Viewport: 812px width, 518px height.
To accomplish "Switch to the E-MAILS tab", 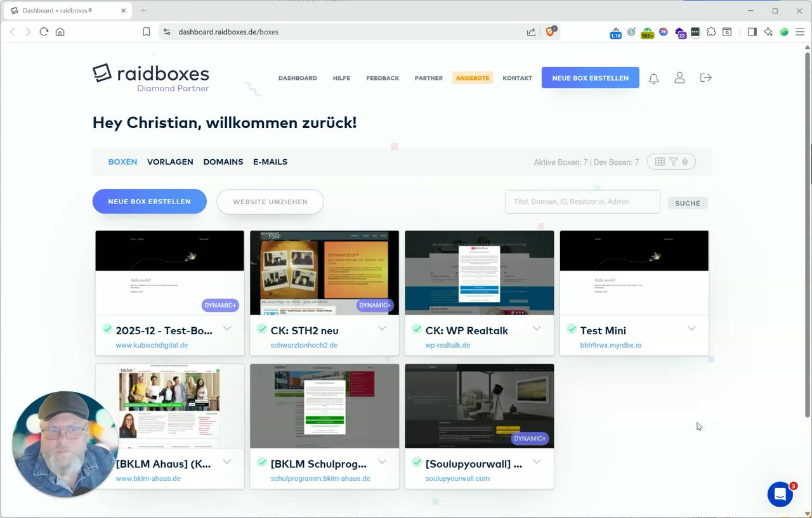I will tap(270, 162).
